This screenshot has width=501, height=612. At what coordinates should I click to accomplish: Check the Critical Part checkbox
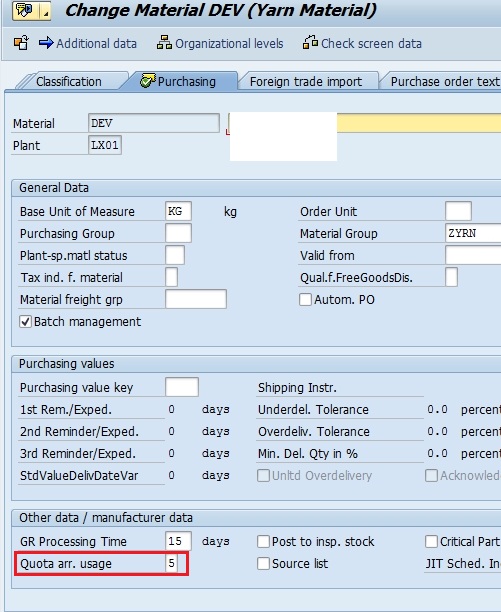(x=431, y=541)
